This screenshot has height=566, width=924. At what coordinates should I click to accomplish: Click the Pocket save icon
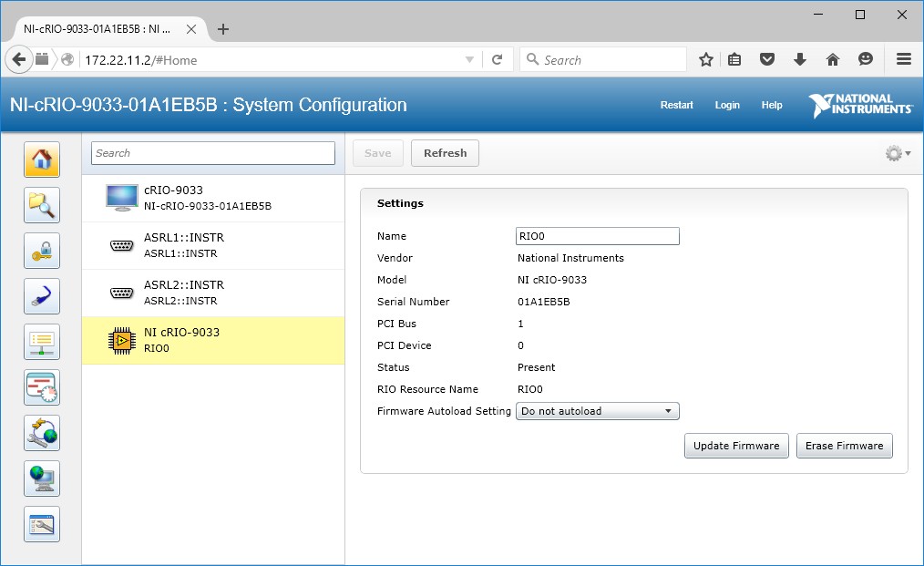(x=766, y=59)
